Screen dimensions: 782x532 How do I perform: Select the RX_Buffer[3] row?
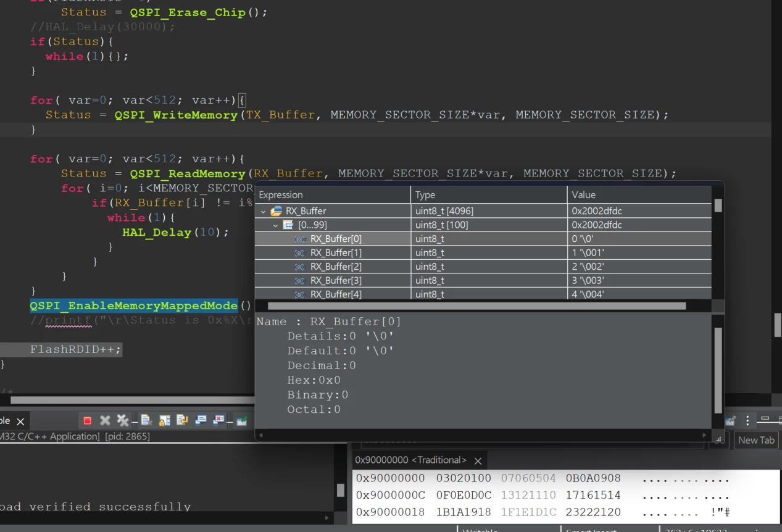coord(483,280)
